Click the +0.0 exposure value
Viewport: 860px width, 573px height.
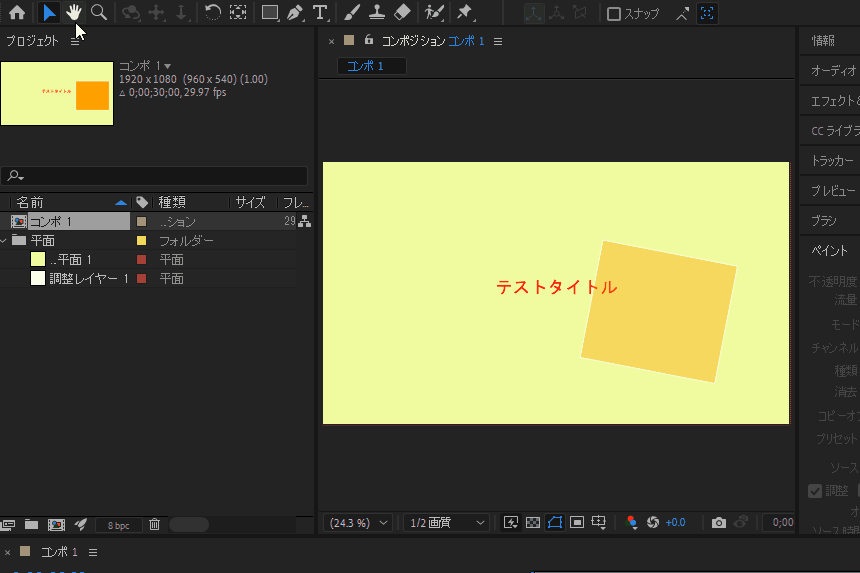(675, 523)
